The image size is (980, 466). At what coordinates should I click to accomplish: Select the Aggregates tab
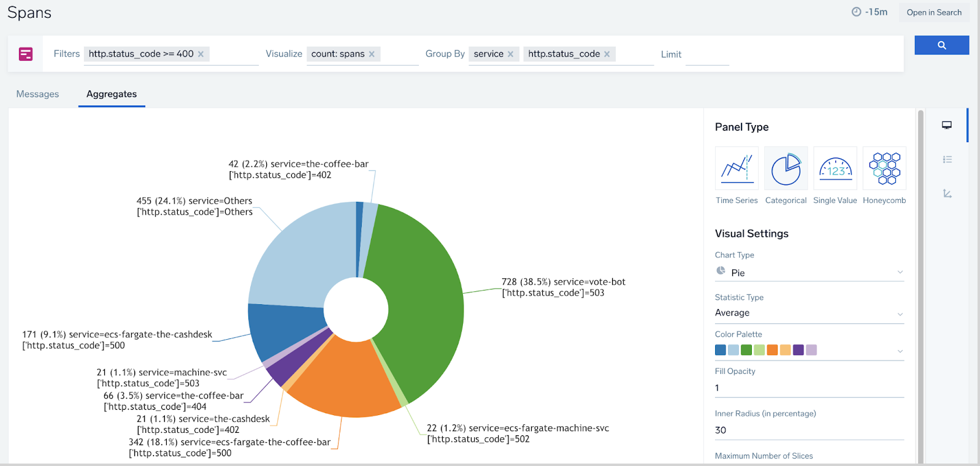[x=112, y=94]
